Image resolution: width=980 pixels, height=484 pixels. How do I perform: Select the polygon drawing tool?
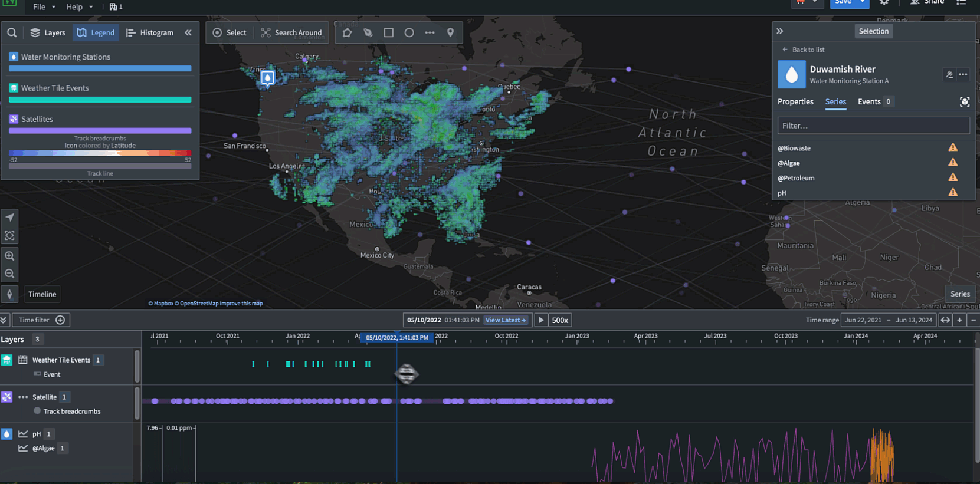[347, 33]
